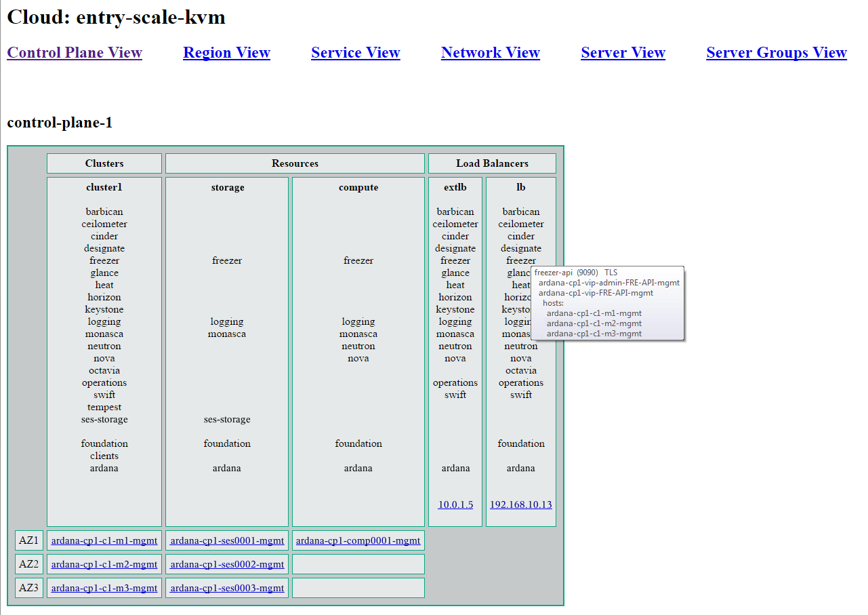The height and width of the screenshot is (615, 868).
Task: Navigate to Server View
Action: [623, 53]
